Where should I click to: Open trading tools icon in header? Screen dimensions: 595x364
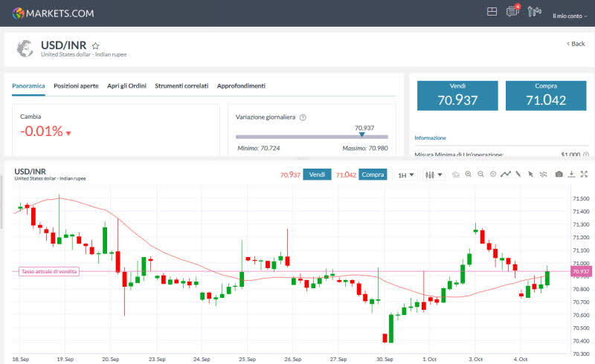point(534,12)
